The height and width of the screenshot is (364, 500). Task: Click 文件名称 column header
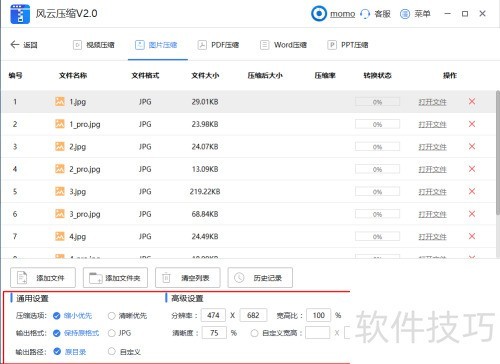coord(73,76)
